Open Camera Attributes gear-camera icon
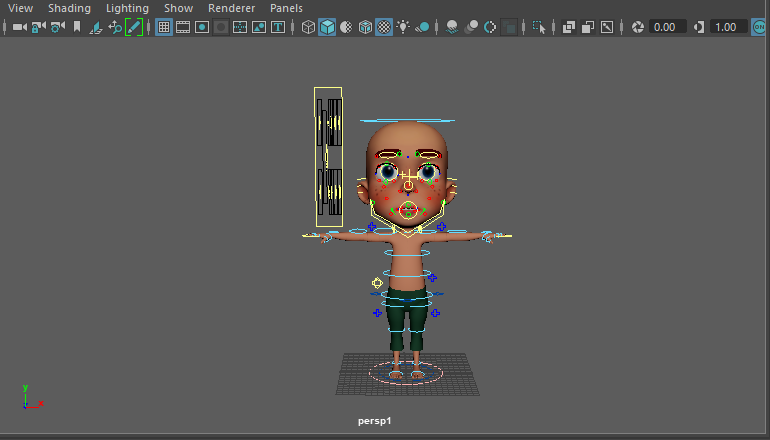This screenshot has width=770, height=440. pyautogui.click(x=57, y=27)
